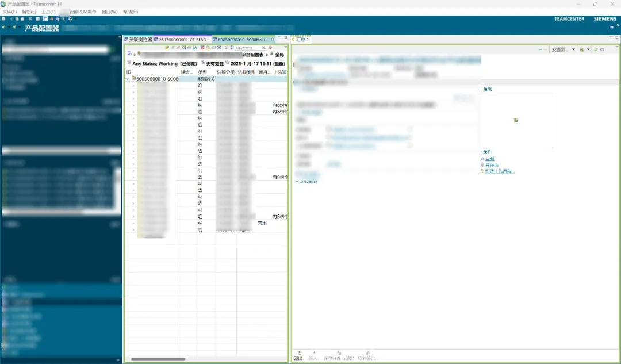621x364 pixels.
Task: Click the horizontal scrollbar under the tree table
Action: (158, 359)
